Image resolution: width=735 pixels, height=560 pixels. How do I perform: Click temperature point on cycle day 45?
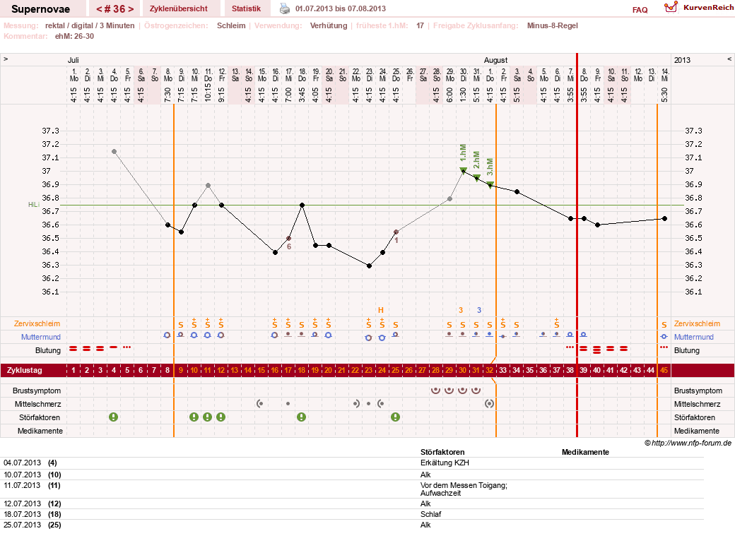coord(664,219)
